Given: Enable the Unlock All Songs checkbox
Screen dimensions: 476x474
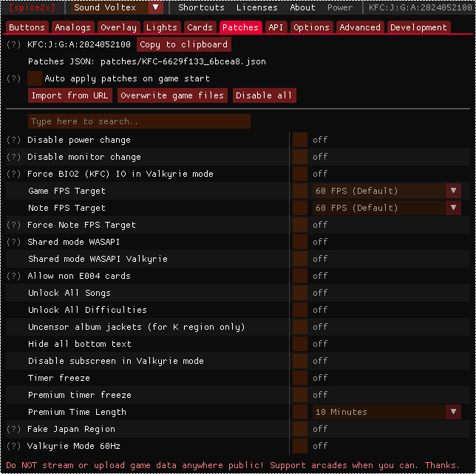Looking at the screenshot, I should [x=299, y=293].
